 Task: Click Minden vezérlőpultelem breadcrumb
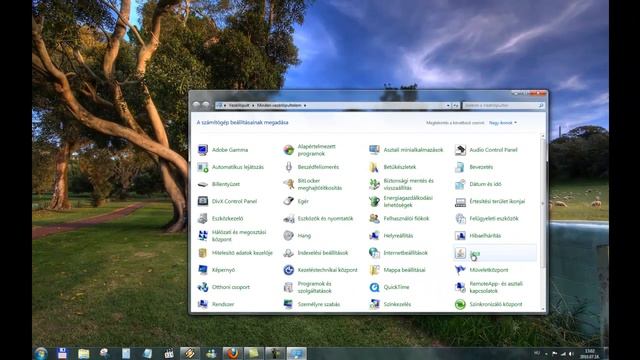(x=279, y=105)
